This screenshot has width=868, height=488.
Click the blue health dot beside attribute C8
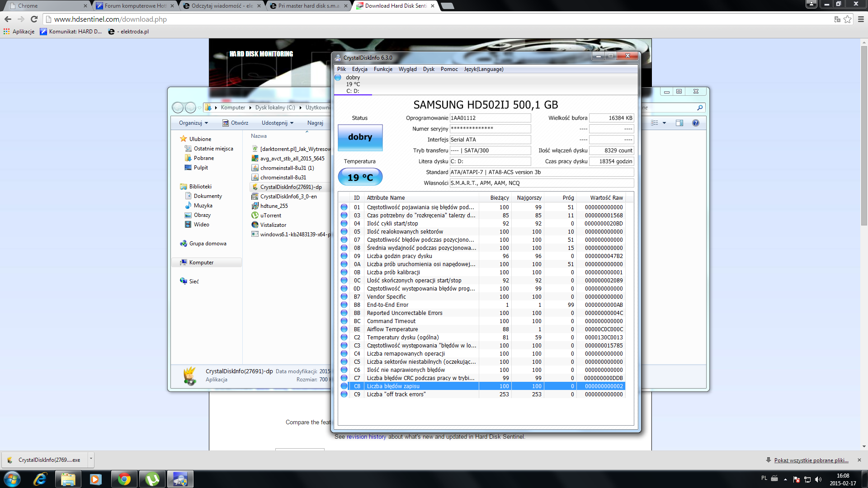[344, 386]
